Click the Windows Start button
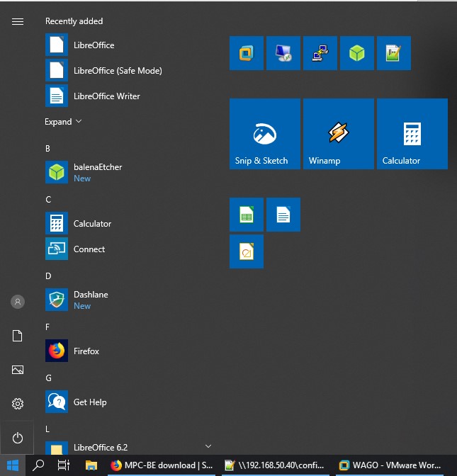The height and width of the screenshot is (476, 457). coord(13,465)
